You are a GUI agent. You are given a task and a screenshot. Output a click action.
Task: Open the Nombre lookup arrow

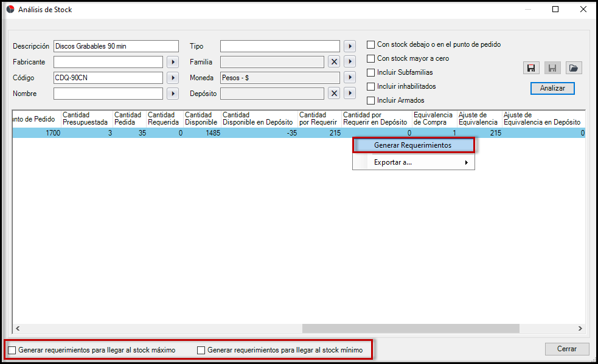click(x=173, y=94)
